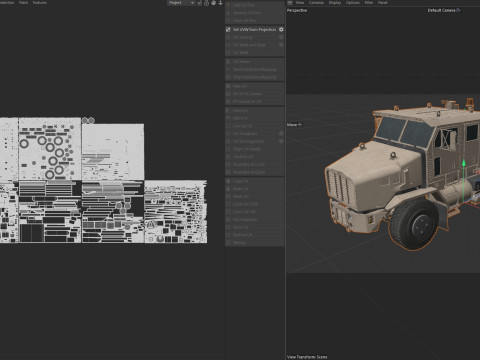
Task: Choose Fit UV to Canvas
Action: pos(255,94)
